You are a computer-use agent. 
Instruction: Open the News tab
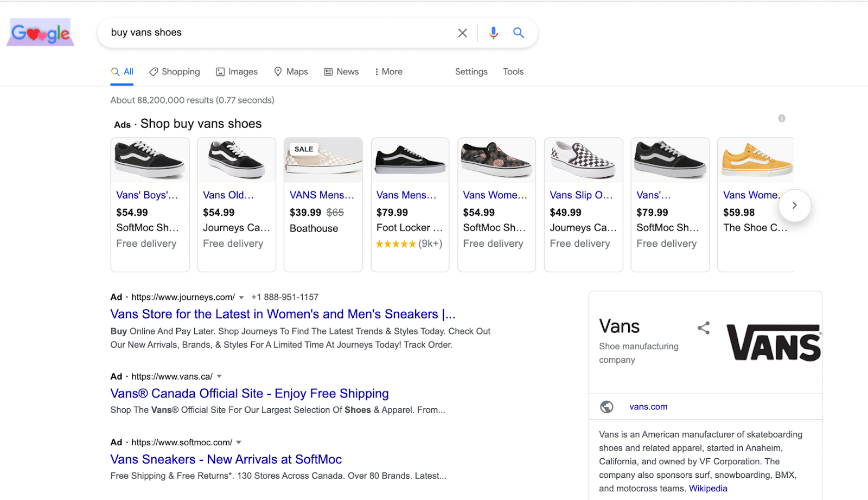tap(341, 72)
